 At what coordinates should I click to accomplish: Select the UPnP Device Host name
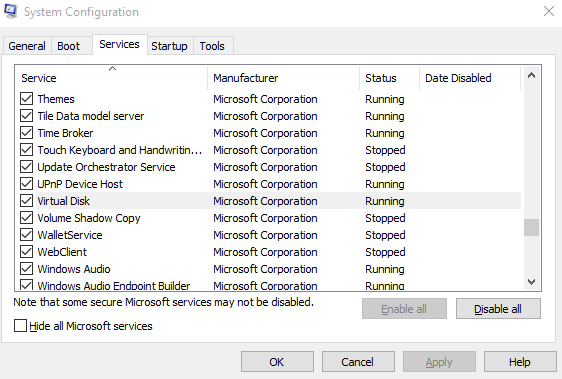click(80, 184)
